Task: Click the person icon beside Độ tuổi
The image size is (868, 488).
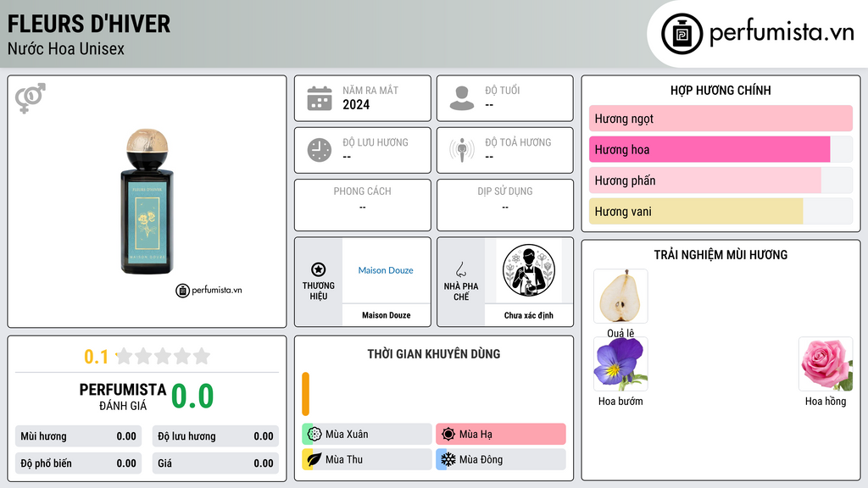Action: click(x=462, y=98)
